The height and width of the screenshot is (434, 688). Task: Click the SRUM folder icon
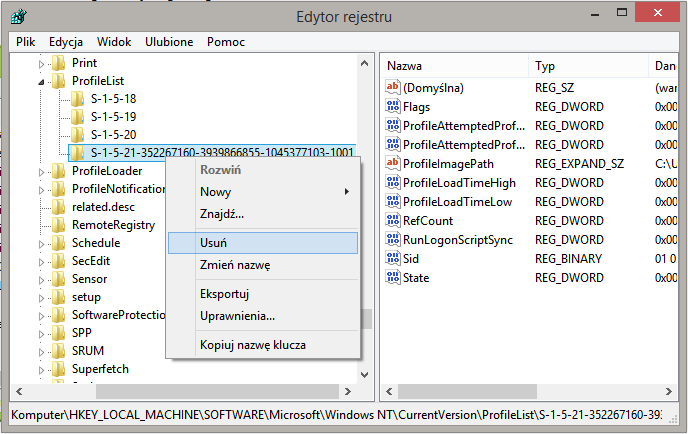58,351
